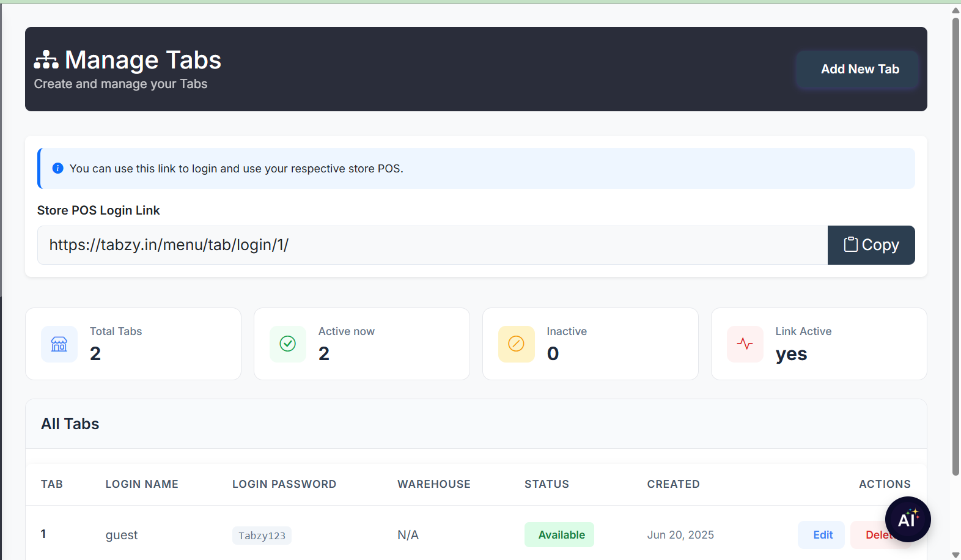Image resolution: width=961 pixels, height=560 pixels.
Task: Click the Manage Tabs sitemap icon
Action: 46,60
